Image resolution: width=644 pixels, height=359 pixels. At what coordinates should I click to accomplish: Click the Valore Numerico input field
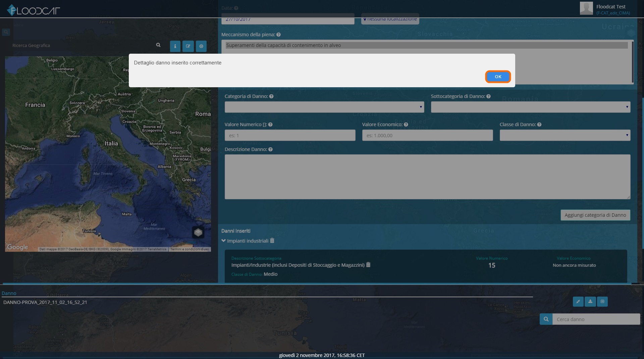(290, 135)
